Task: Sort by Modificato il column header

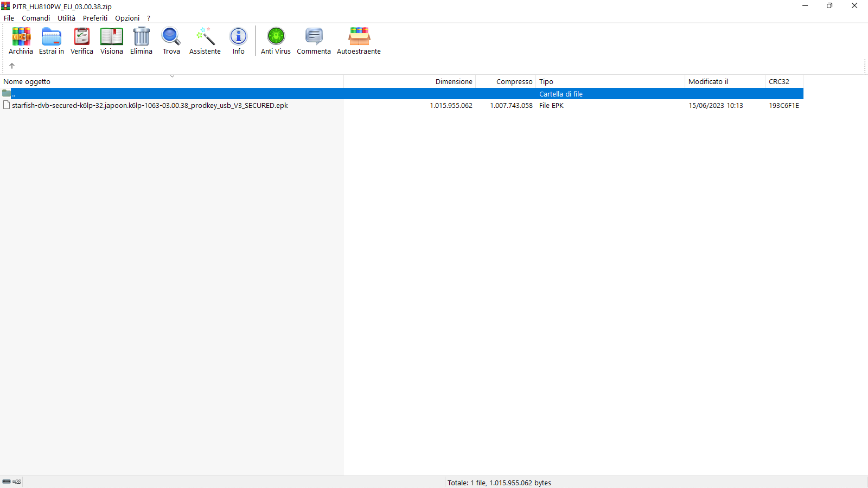Action: [x=725, y=81]
